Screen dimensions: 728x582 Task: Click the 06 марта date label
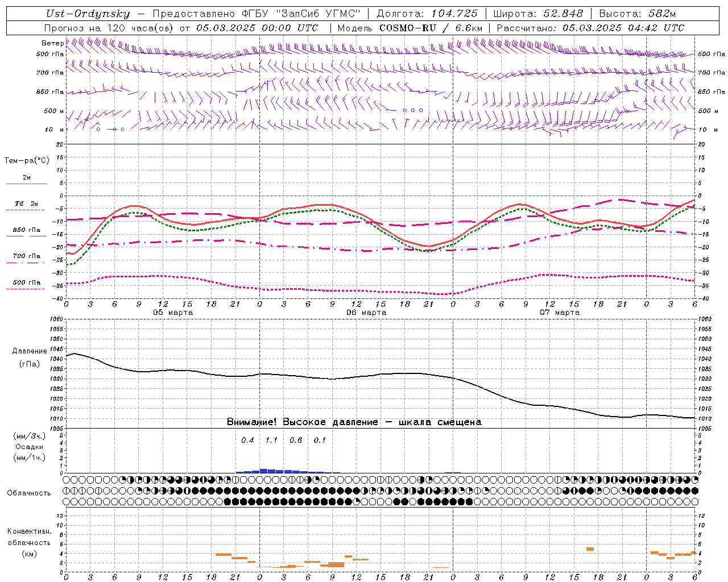pos(366,313)
